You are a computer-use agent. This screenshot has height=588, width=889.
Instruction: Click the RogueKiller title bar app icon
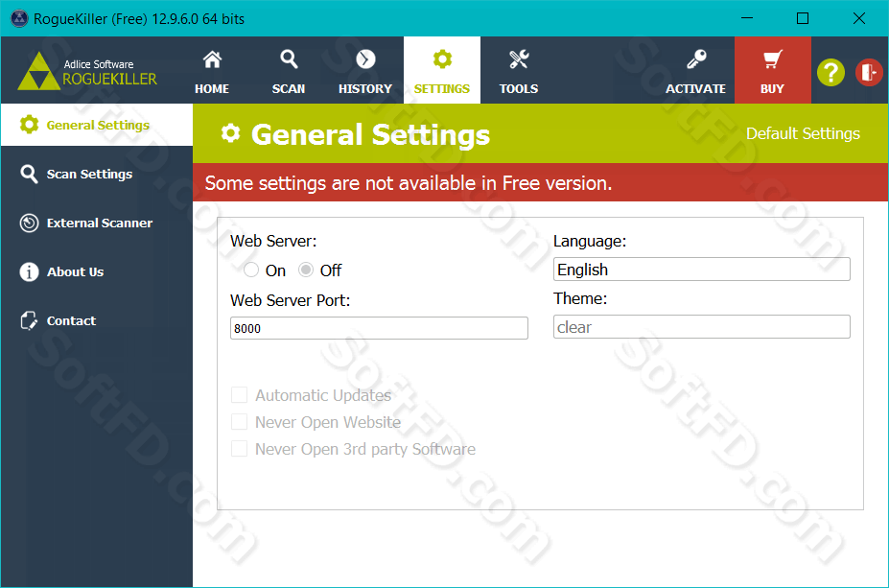(19, 19)
